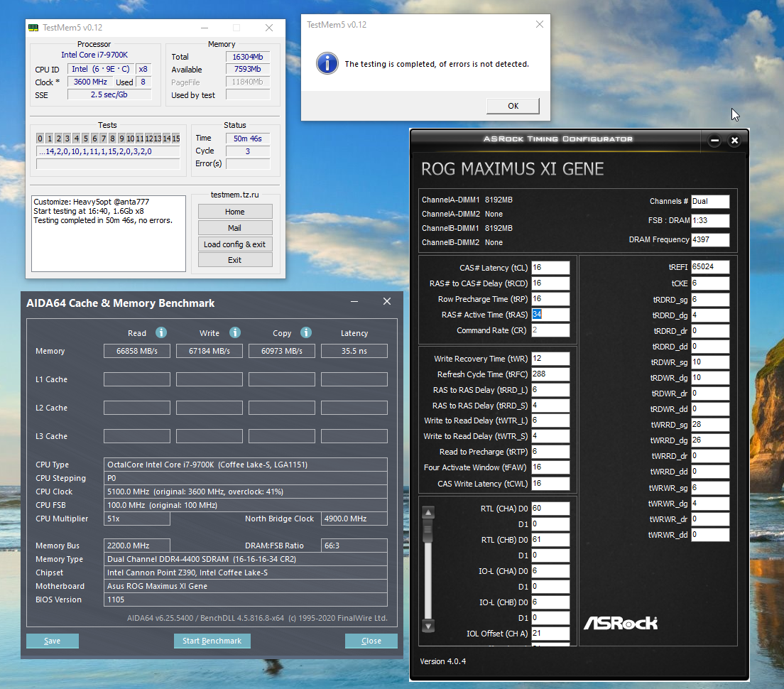The height and width of the screenshot is (689, 784).
Task: Click Memory Read value 66858 MB/s
Action: tap(137, 351)
